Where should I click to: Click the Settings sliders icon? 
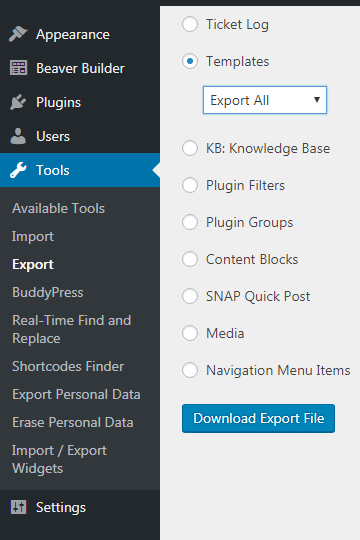click(18, 507)
